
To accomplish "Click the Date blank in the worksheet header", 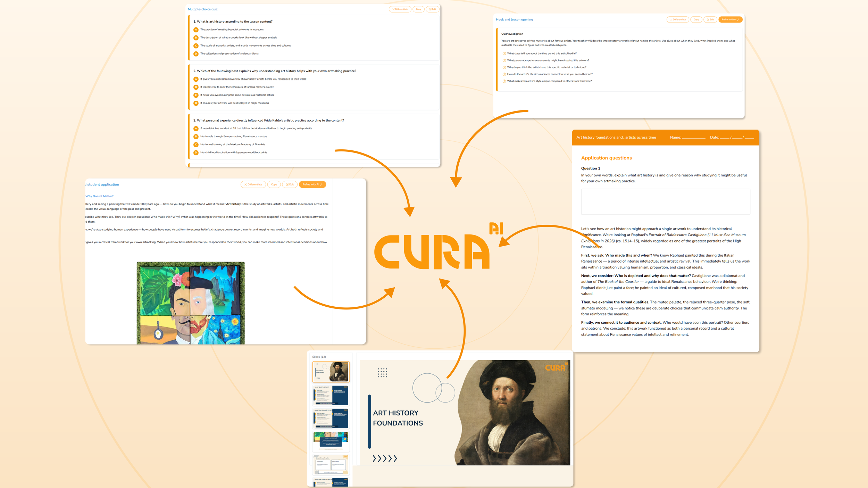I will (737, 138).
